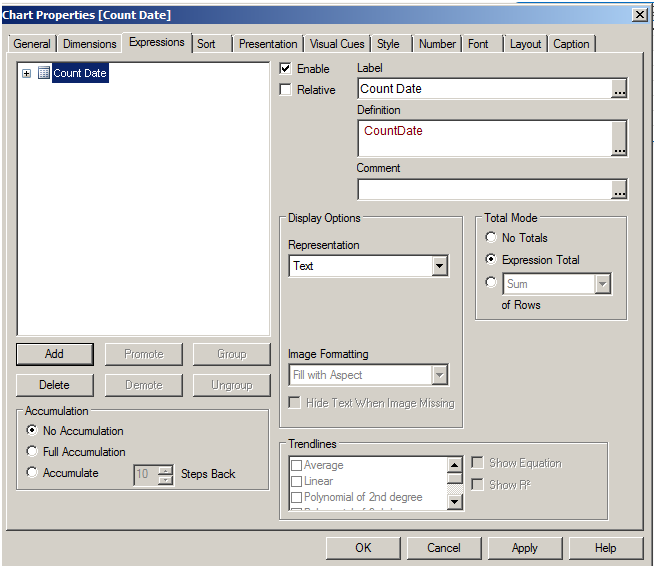Click the Cancel button

click(443, 548)
